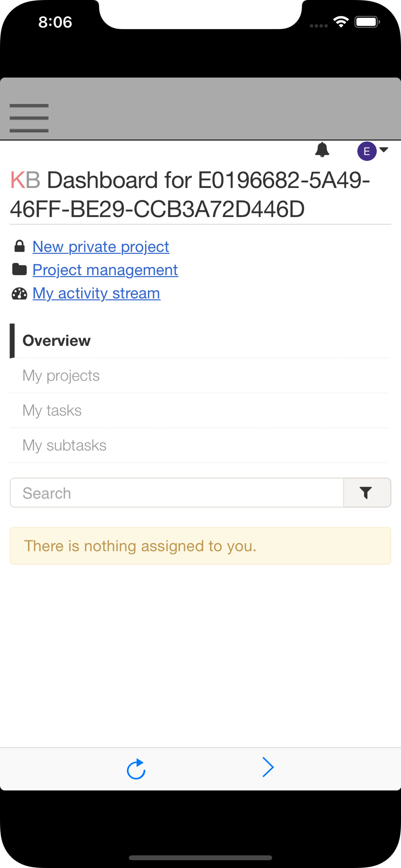This screenshot has height=868, width=401.
Task: Open the My activity stream link
Action: pos(96,293)
